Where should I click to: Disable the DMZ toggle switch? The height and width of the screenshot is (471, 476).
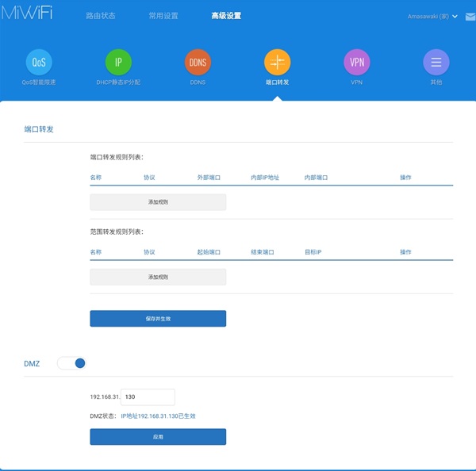tap(71, 363)
